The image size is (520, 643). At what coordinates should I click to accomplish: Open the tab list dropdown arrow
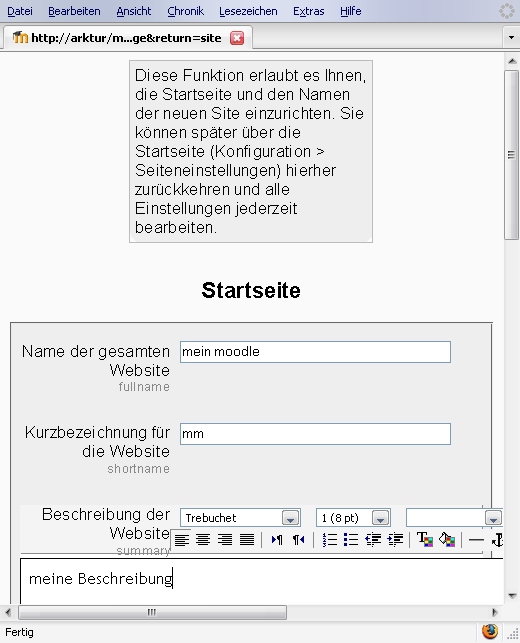511,38
